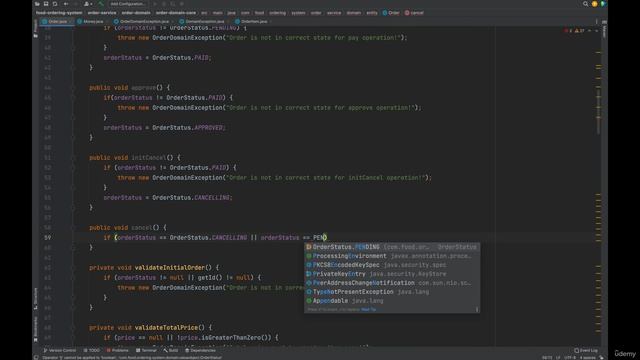Click the errors and warnings inspection indicator
640x360 pixels.
[x=575, y=31]
